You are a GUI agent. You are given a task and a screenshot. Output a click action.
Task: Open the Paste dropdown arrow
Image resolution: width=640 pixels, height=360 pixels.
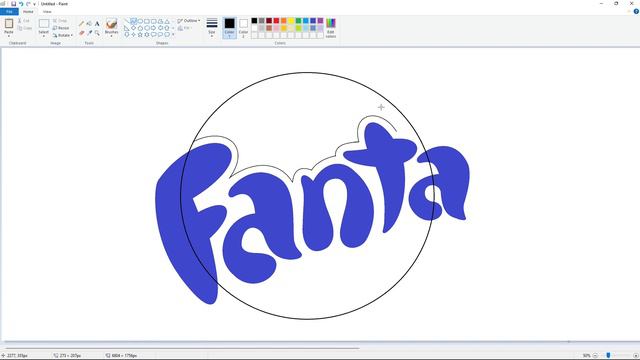click(x=9, y=36)
